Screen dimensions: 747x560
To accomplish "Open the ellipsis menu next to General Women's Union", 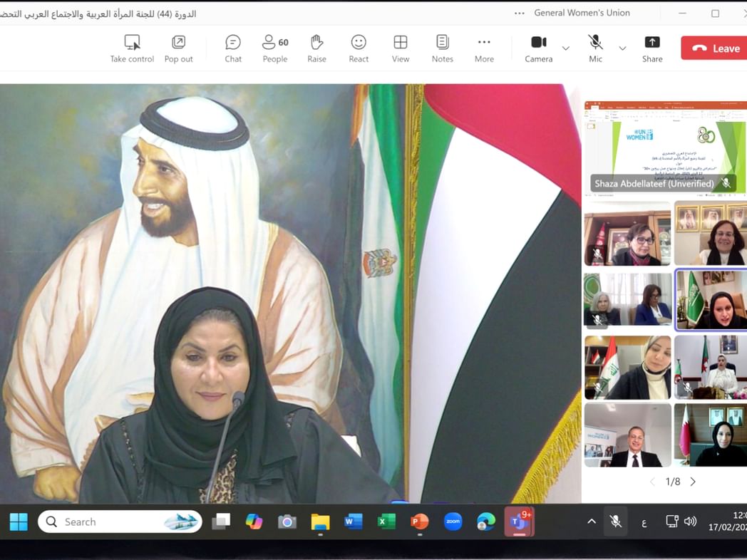I will point(520,14).
